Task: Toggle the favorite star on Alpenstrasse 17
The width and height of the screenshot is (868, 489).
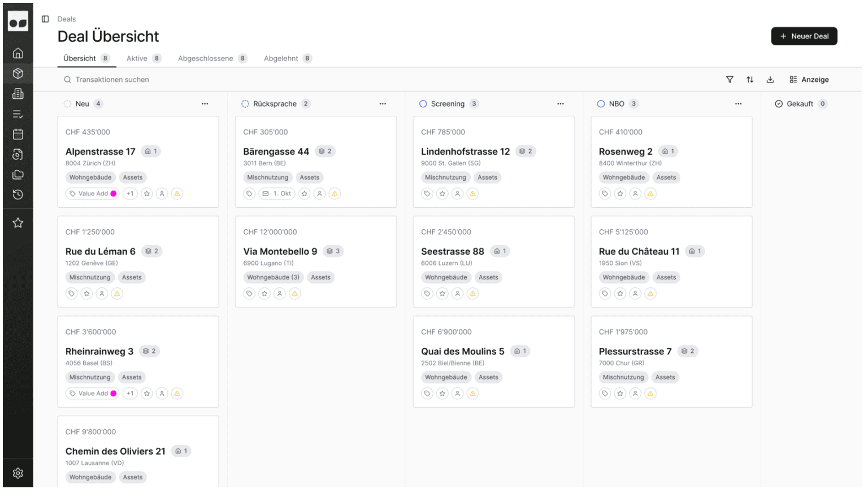Action: click(147, 194)
